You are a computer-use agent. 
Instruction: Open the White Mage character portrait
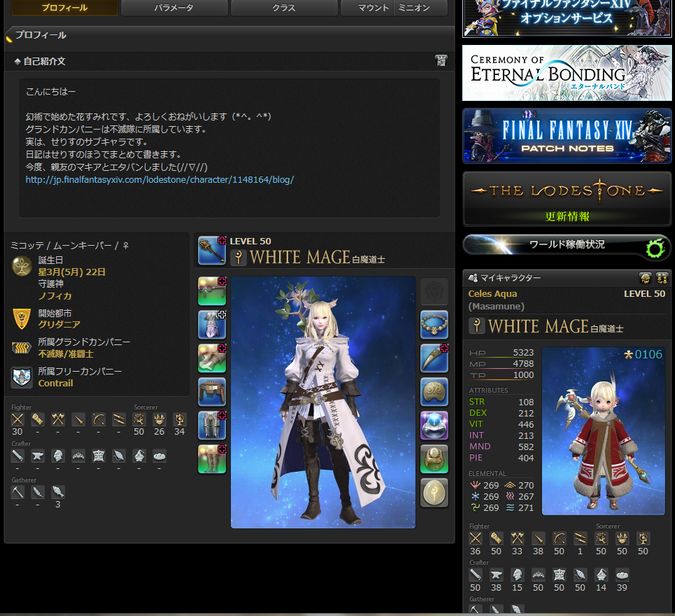pyautogui.click(x=323, y=402)
